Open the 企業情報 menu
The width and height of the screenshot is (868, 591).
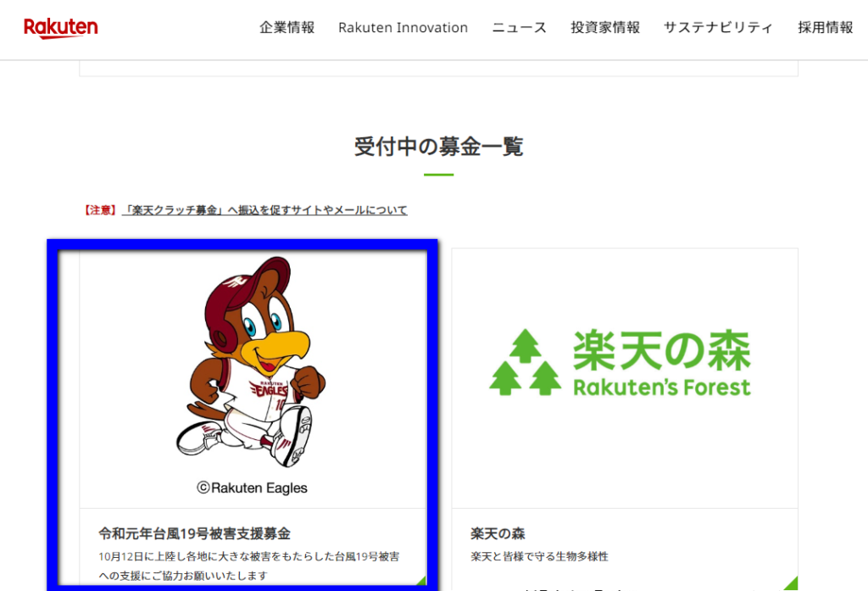pos(287,28)
